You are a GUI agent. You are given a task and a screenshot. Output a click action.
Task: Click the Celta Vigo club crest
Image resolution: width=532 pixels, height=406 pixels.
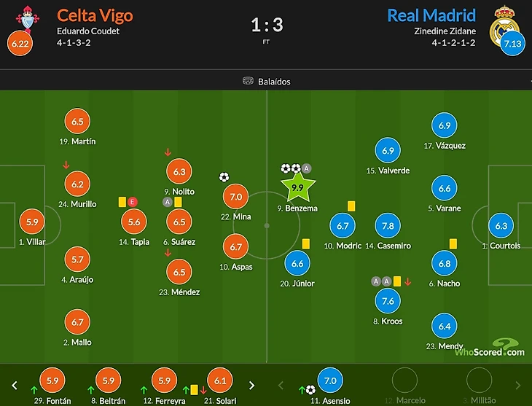click(28, 19)
